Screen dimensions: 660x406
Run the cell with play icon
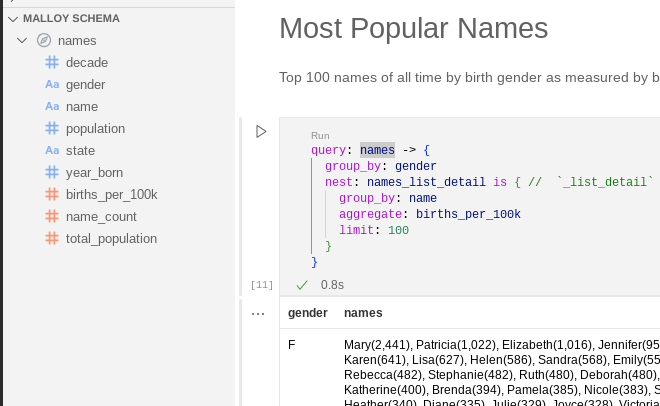(x=261, y=132)
